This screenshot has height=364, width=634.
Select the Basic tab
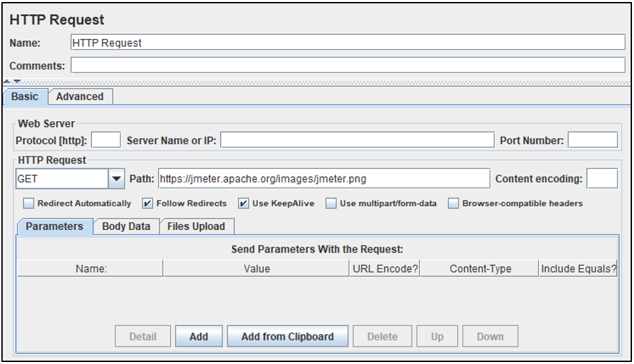pos(25,97)
